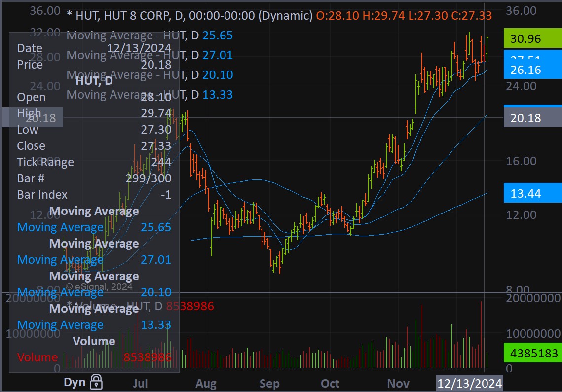Click the Aug label on the time axis
This screenshot has width=562, height=392.
(206, 384)
